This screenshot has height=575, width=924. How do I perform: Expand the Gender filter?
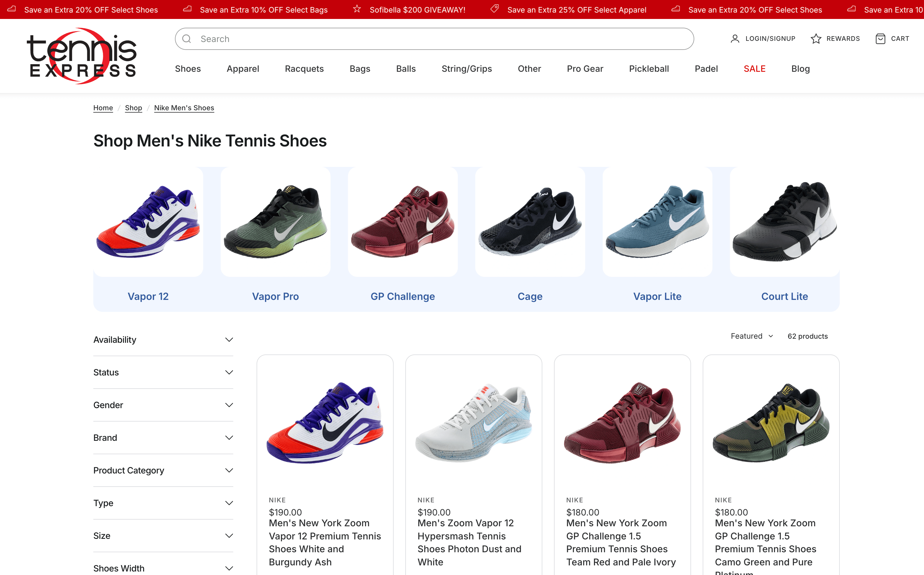pyautogui.click(x=163, y=405)
